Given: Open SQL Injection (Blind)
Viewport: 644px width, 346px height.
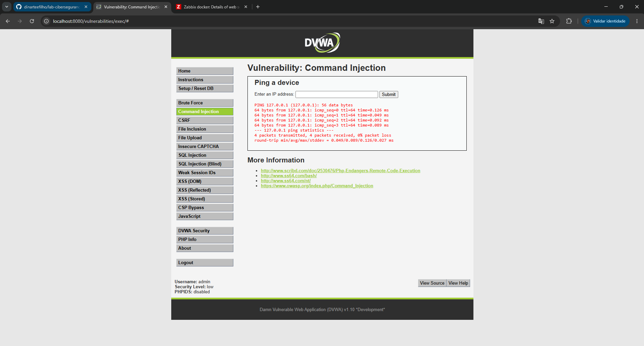Looking at the screenshot, I should point(205,164).
